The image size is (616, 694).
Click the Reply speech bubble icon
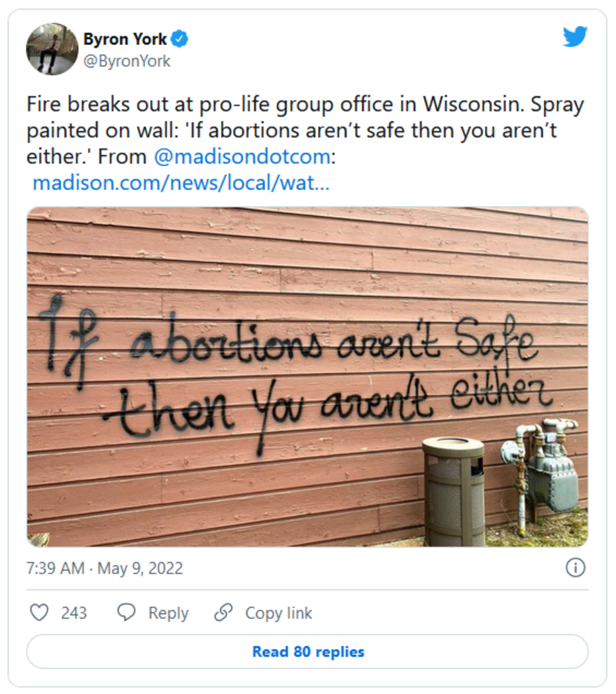(126, 612)
